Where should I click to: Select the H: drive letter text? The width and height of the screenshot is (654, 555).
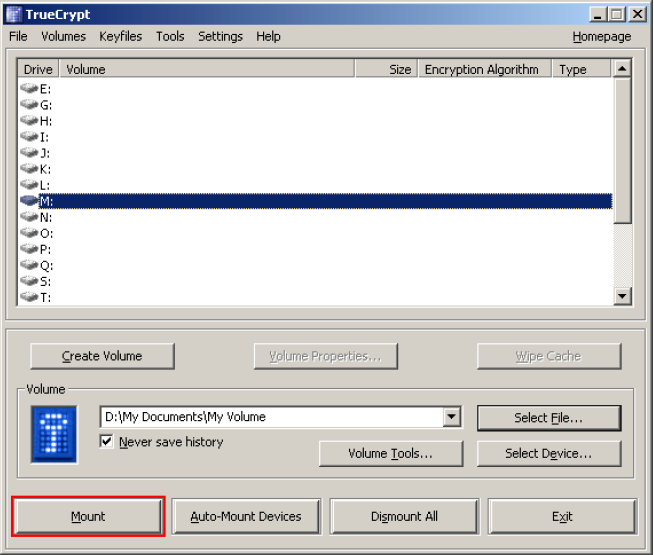pyautogui.click(x=46, y=121)
